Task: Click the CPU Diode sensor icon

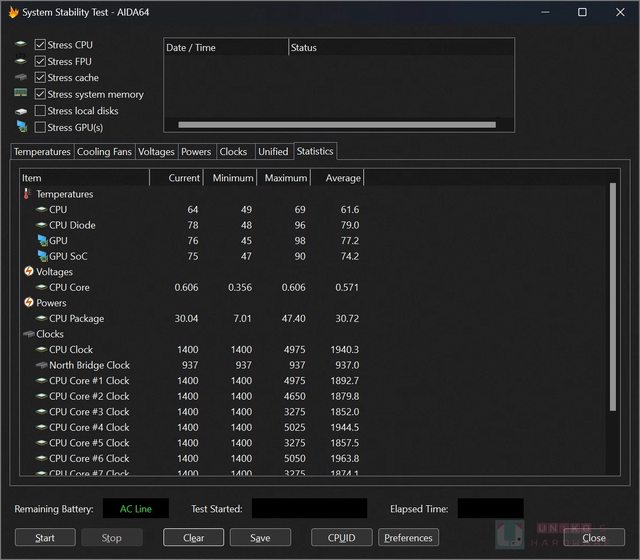Action: 41,225
